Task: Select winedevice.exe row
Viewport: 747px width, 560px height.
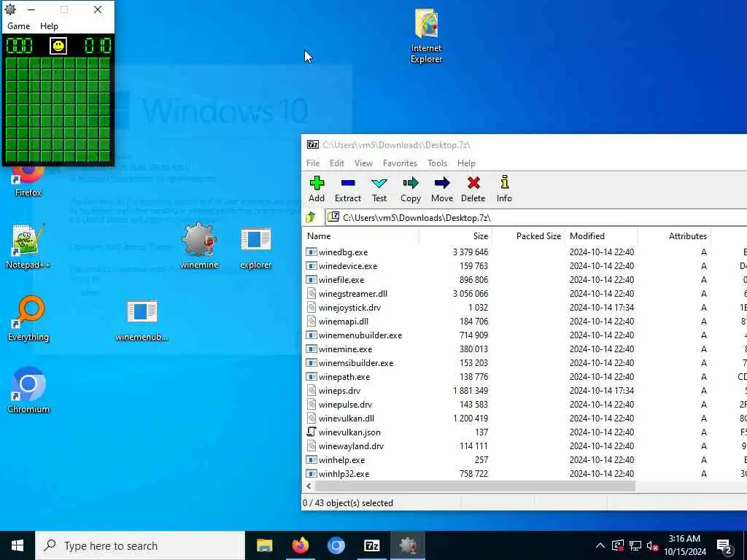Action: (524, 265)
